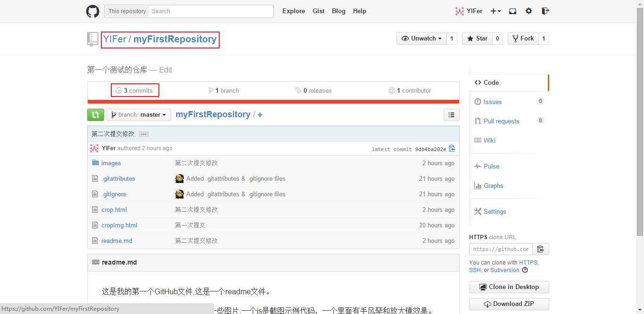
Task: Click the SSH clone link
Action: click(475, 270)
